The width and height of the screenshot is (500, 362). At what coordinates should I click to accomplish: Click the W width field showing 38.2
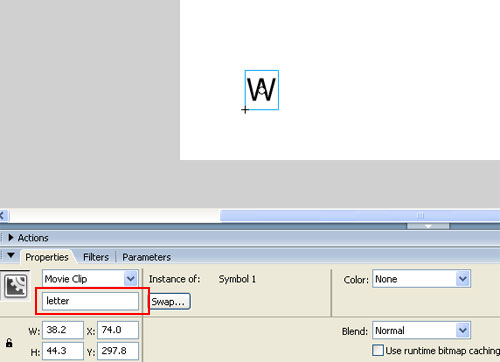click(x=63, y=330)
